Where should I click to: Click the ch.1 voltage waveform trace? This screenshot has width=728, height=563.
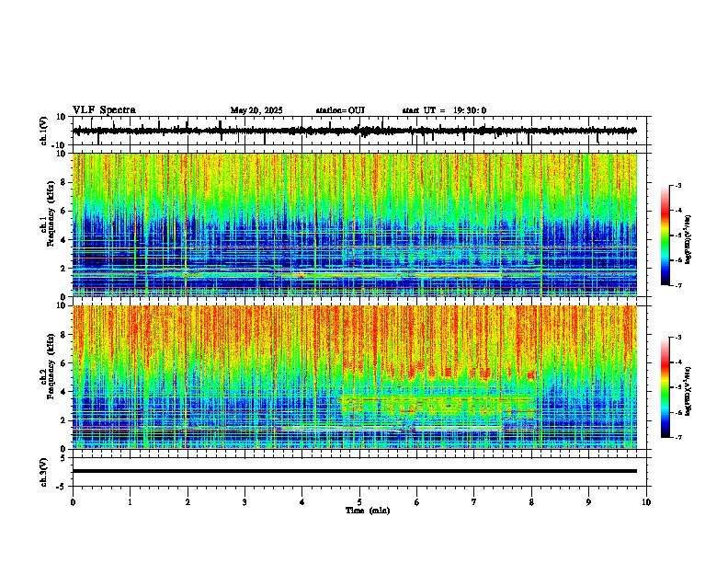click(x=354, y=131)
